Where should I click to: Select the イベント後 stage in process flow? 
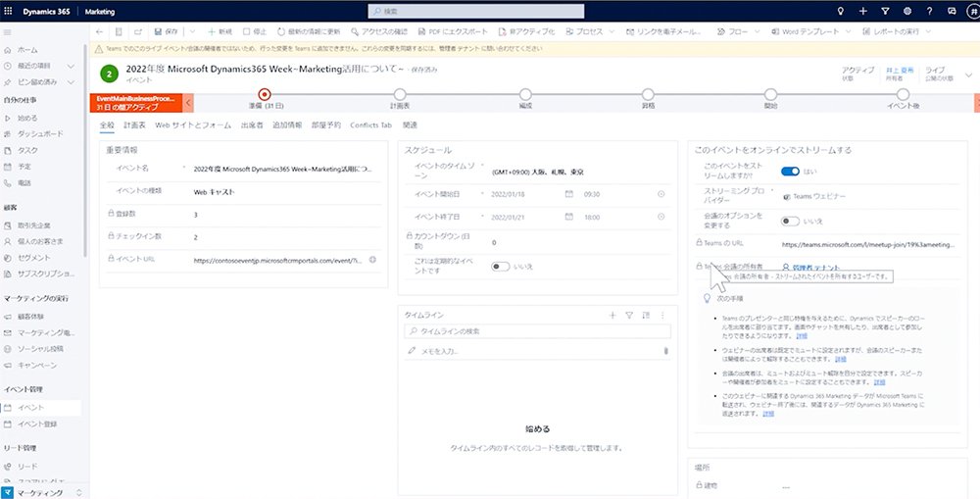click(904, 94)
